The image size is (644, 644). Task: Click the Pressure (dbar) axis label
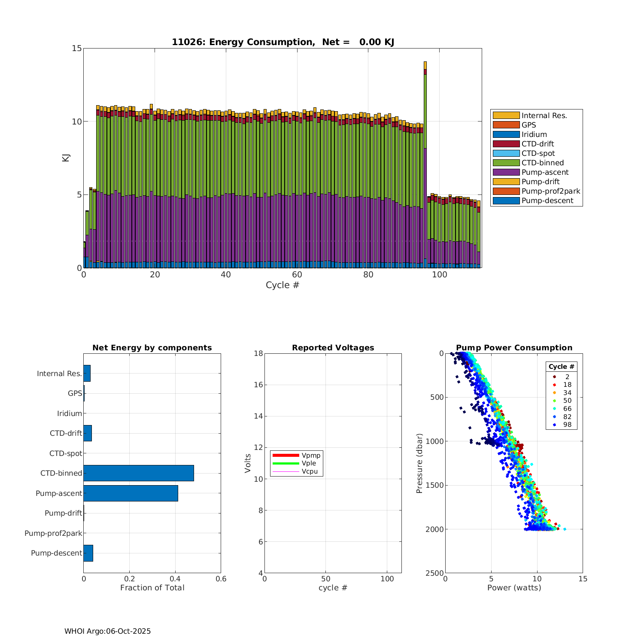click(x=419, y=463)
